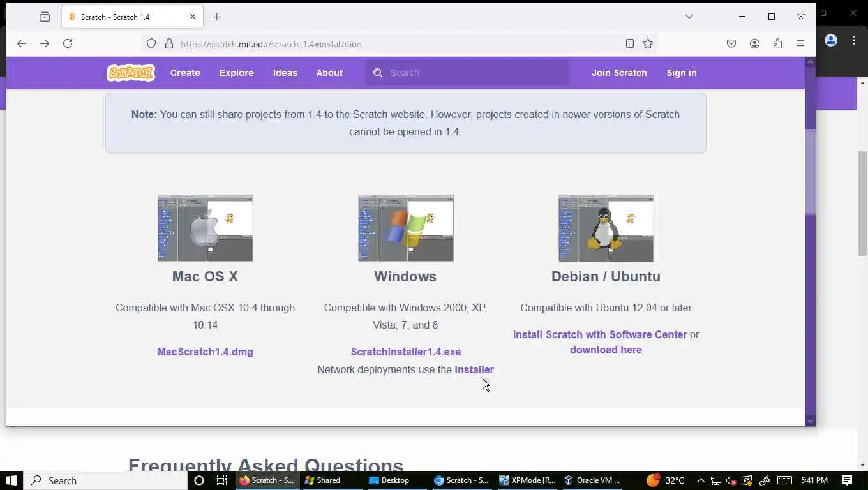Open the About page
868x490 pixels.
coord(329,73)
